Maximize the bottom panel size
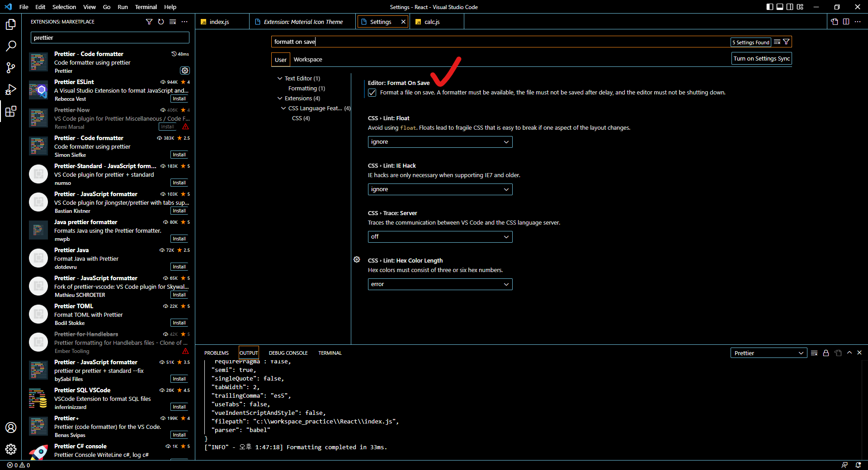Viewport: 868px width, 470px height. pyautogui.click(x=849, y=352)
